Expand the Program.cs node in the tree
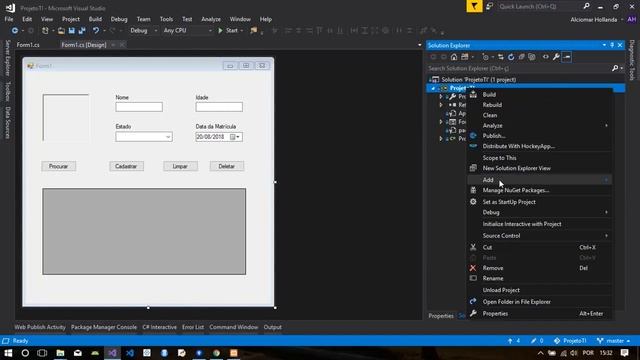Screen dimensions: 640x360 440,139
